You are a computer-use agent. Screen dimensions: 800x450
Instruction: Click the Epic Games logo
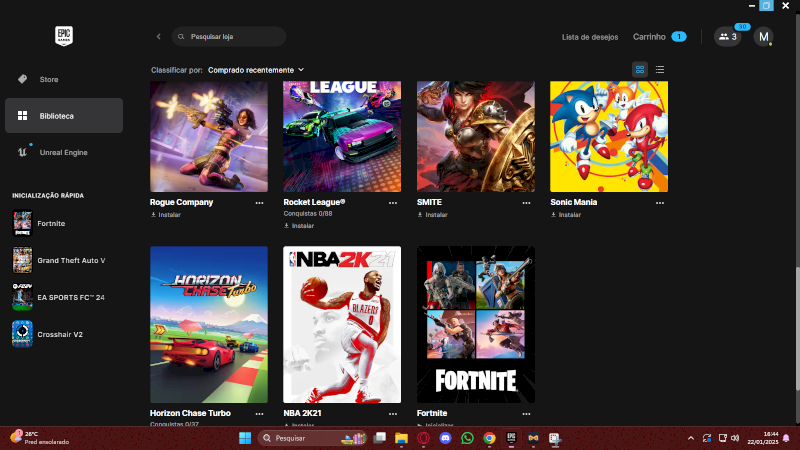pyautogui.click(x=65, y=36)
